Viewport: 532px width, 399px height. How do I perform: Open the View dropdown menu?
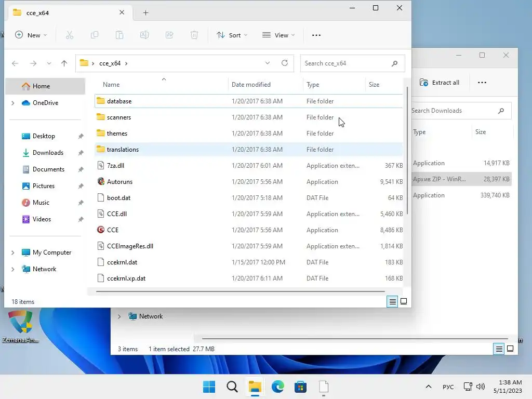pyautogui.click(x=278, y=35)
